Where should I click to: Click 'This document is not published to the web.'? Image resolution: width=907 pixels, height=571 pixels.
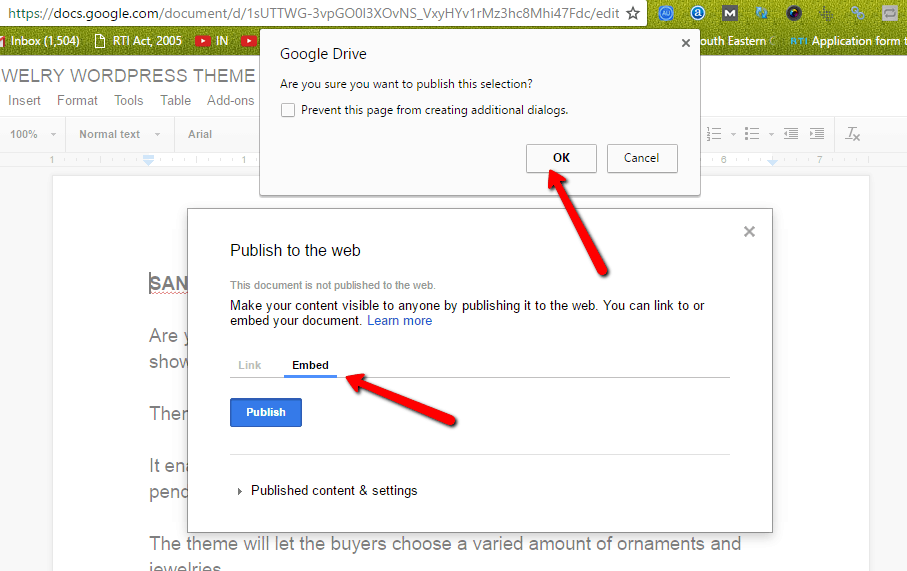pos(333,285)
